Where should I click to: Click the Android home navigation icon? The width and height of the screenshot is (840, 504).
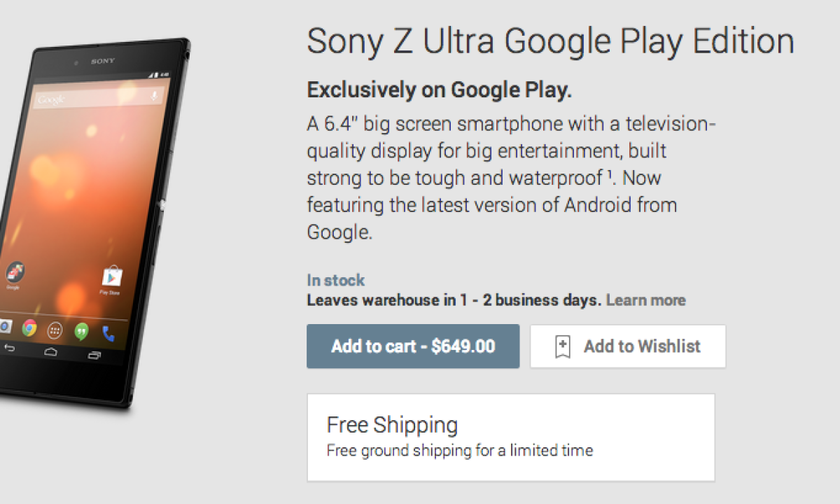tap(52, 351)
